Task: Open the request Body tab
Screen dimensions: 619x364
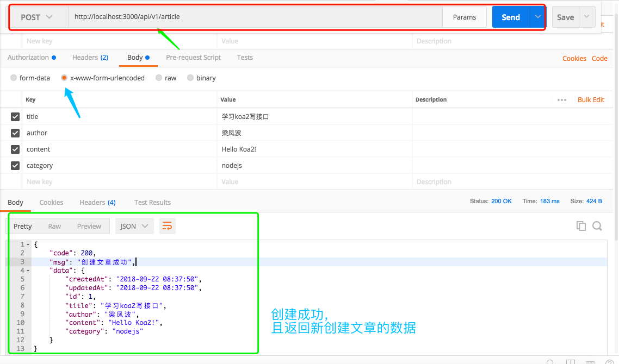Action: (138, 57)
